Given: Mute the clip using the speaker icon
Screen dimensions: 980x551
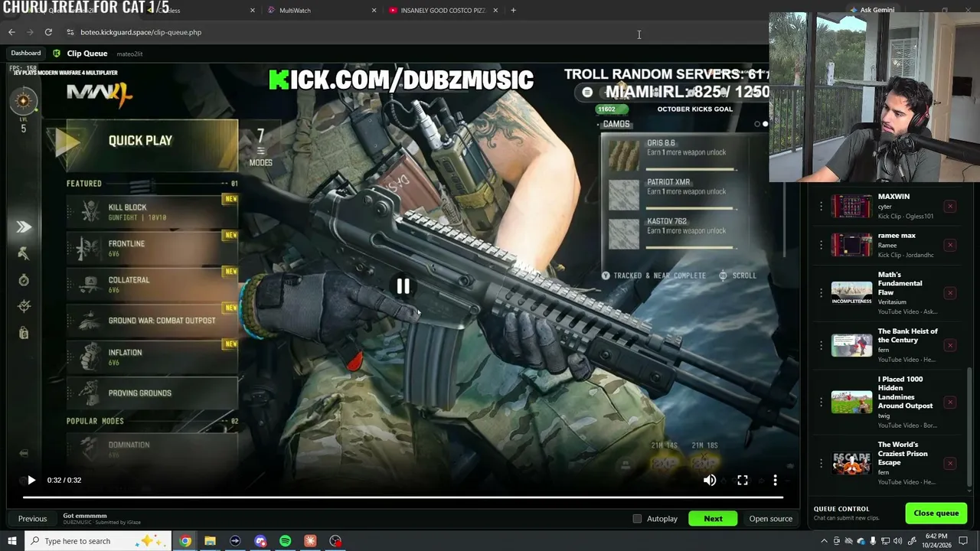Looking at the screenshot, I should (x=710, y=480).
